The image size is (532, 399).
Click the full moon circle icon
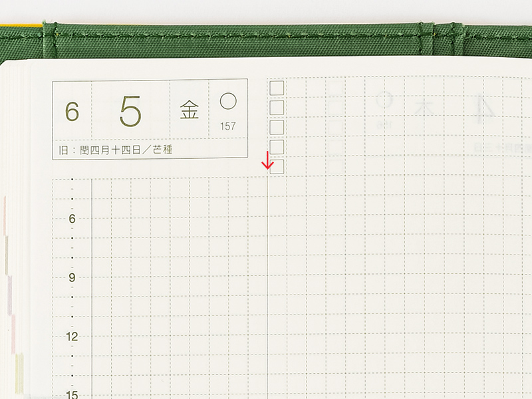(228, 100)
